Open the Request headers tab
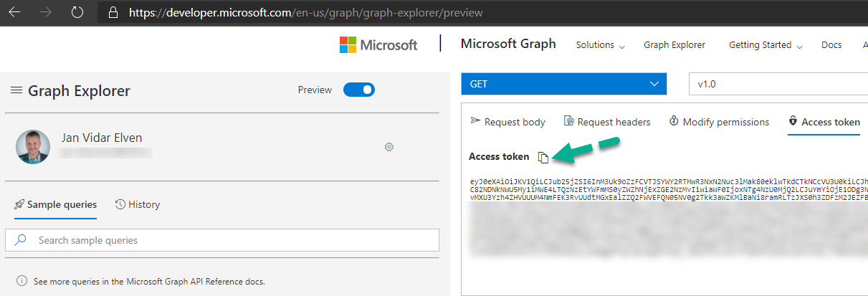868x296 pixels. (607, 122)
